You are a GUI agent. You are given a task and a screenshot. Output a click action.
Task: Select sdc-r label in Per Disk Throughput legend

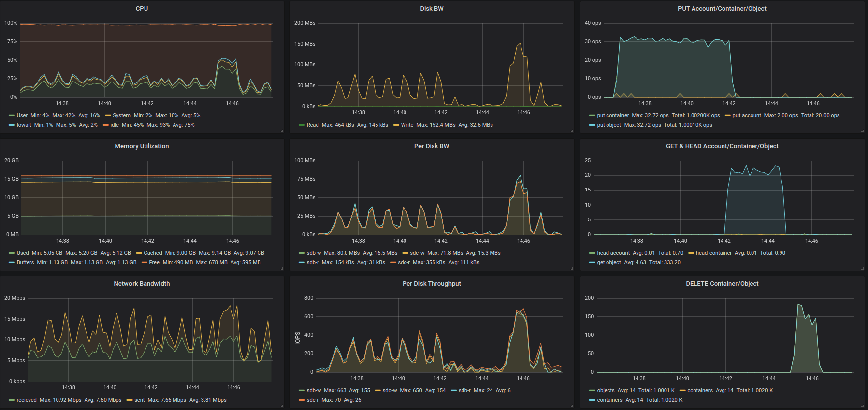tap(313, 400)
